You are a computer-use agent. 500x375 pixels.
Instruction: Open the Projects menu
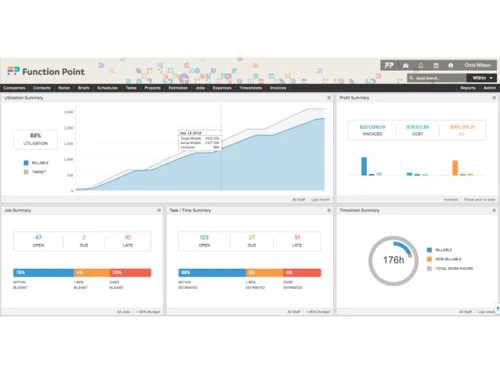click(152, 88)
